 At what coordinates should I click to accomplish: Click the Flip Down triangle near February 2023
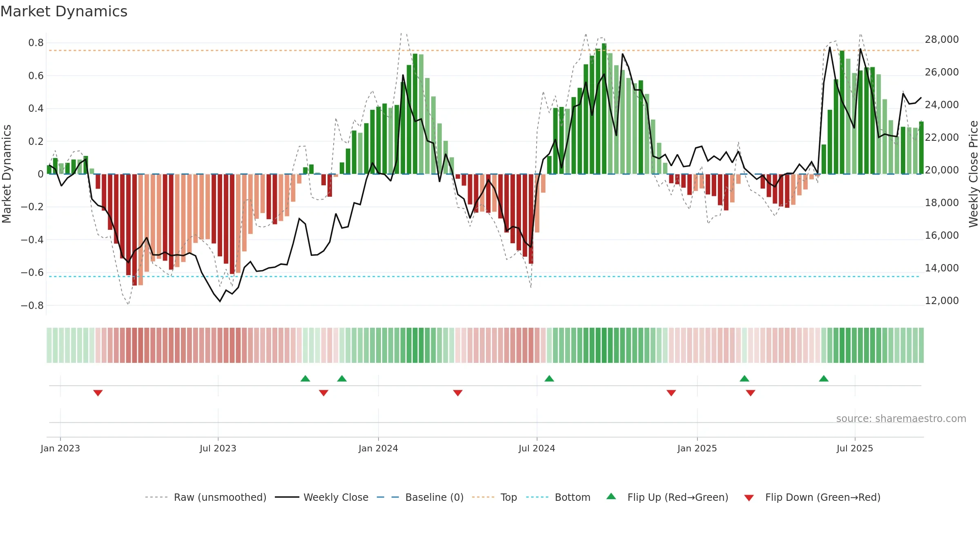click(x=98, y=393)
